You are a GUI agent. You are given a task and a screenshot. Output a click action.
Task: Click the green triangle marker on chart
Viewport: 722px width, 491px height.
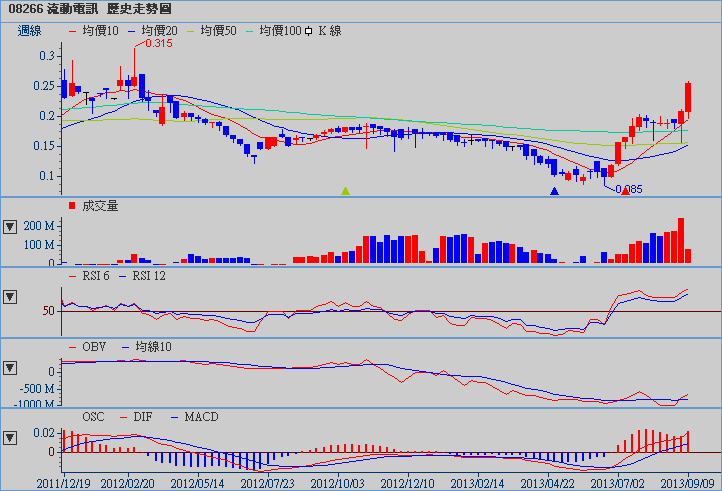[x=346, y=190]
